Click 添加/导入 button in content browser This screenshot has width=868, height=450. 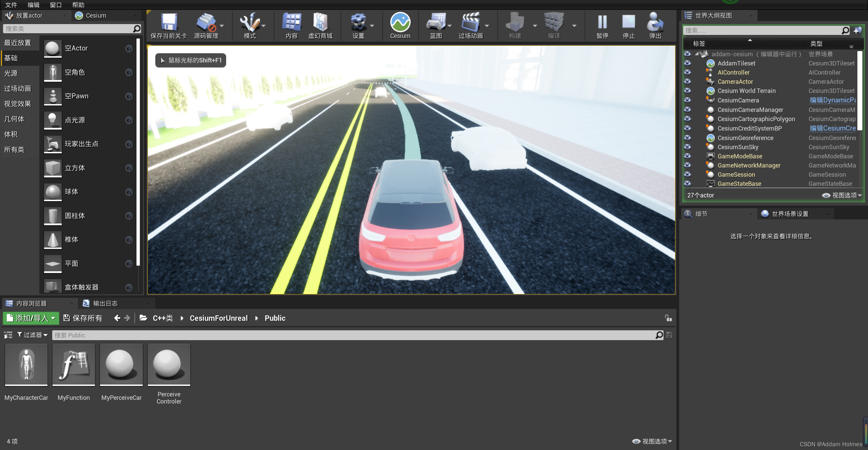(x=31, y=318)
